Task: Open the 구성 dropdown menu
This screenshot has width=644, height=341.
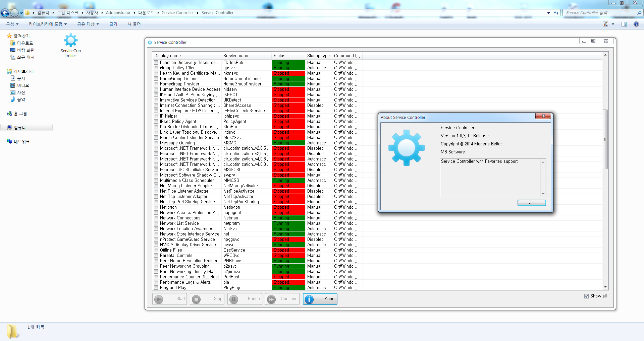Action: [12, 24]
